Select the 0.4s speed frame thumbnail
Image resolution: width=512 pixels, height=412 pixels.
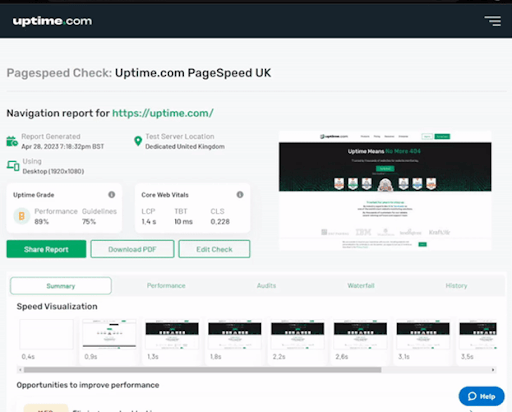pyautogui.click(x=46, y=334)
